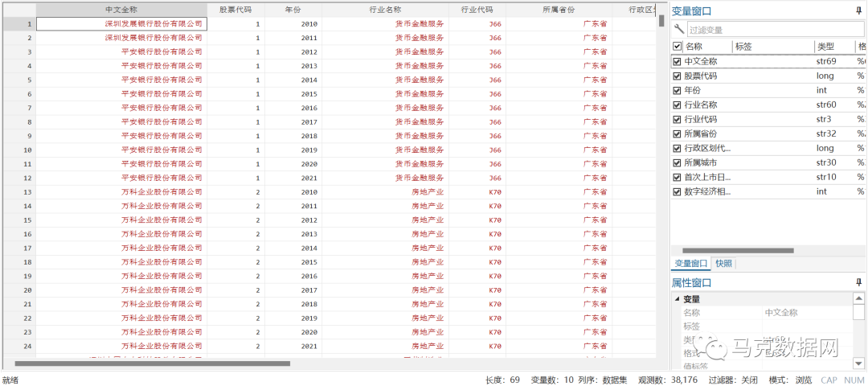This screenshot has height=386, width=868.
Task: Select the 房地产业 cell in row 16
Action: pos(385,234)
